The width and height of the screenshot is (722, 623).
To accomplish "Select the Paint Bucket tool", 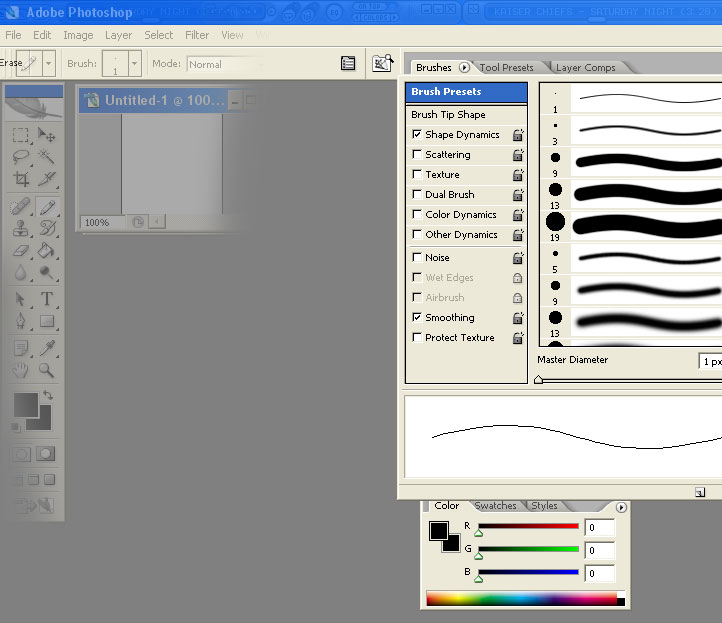I will 47,250.
